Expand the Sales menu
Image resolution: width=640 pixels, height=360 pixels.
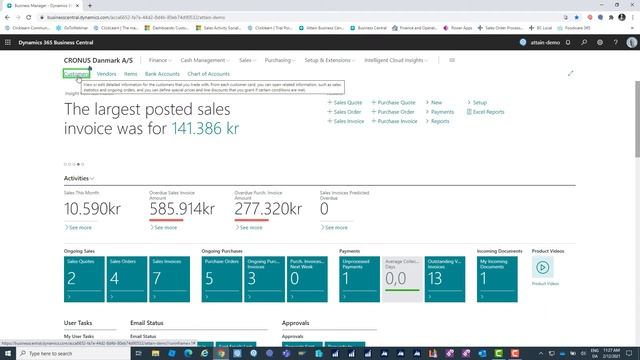[x=247, y=60]
